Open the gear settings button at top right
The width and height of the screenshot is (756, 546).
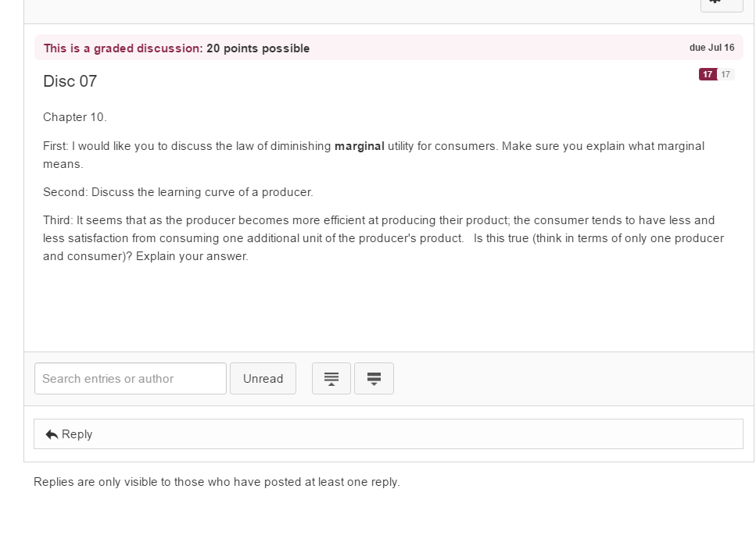coord(722,4)
